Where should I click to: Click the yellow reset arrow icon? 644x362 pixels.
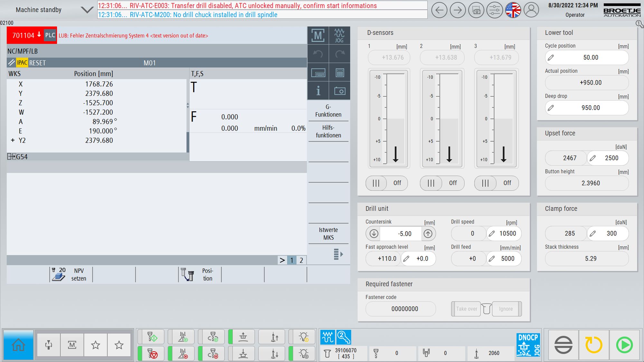tap(593, 345)
